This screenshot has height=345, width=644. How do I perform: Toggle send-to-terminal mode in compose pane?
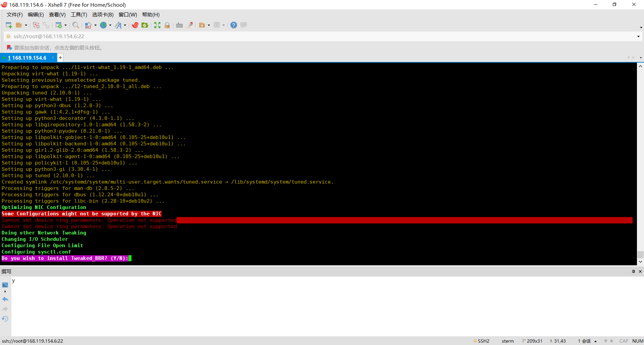point(5,285)
